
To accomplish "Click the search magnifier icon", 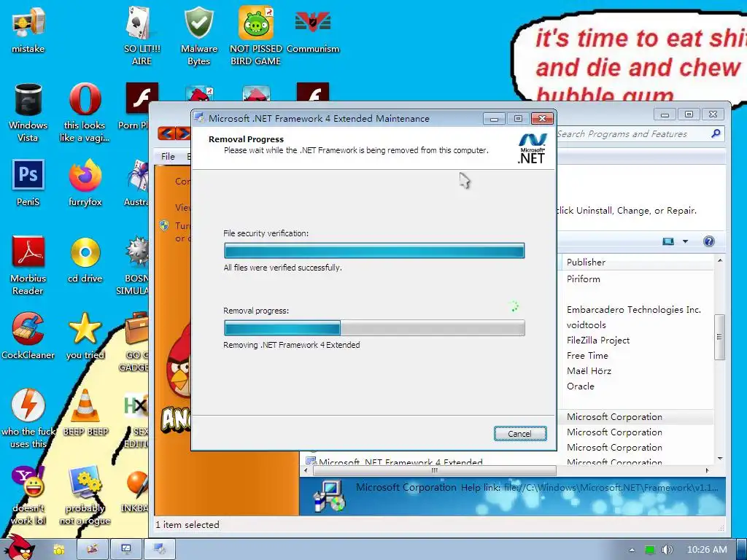I will (x=716, y=134).
